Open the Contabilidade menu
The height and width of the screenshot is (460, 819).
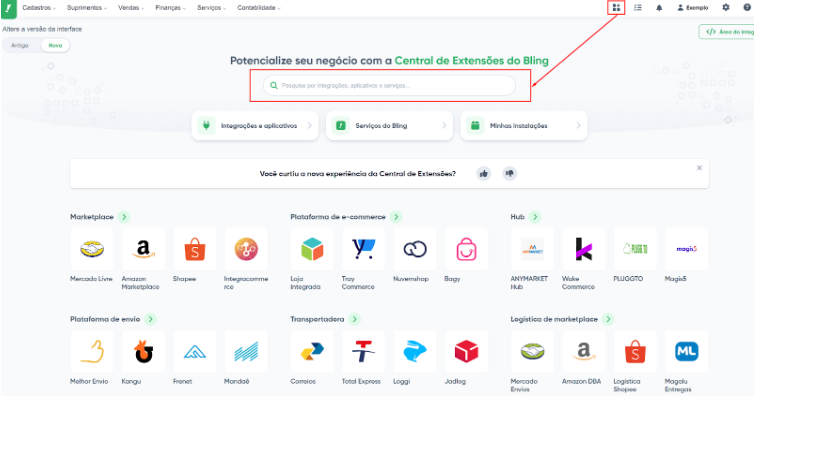258,7
